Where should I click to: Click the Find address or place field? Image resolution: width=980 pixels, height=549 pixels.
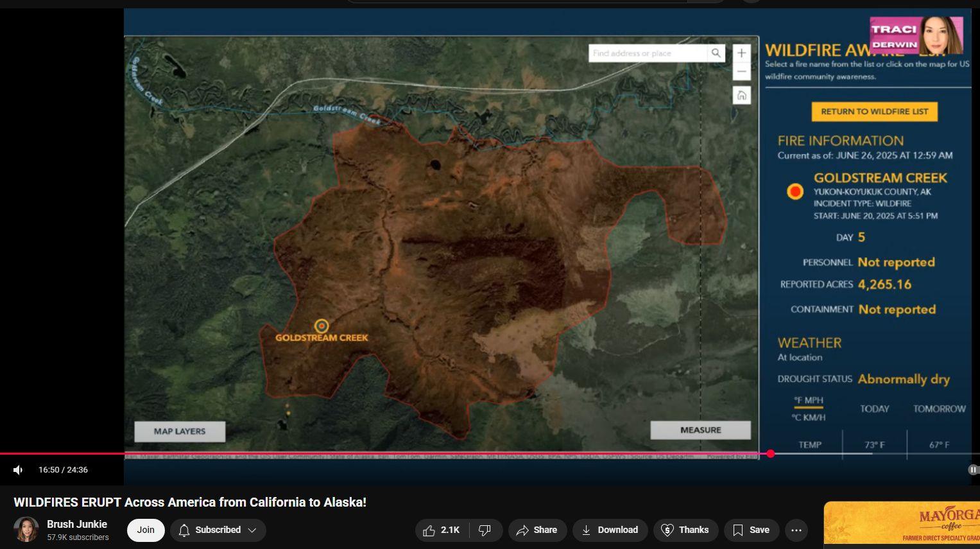click(648, 53)
